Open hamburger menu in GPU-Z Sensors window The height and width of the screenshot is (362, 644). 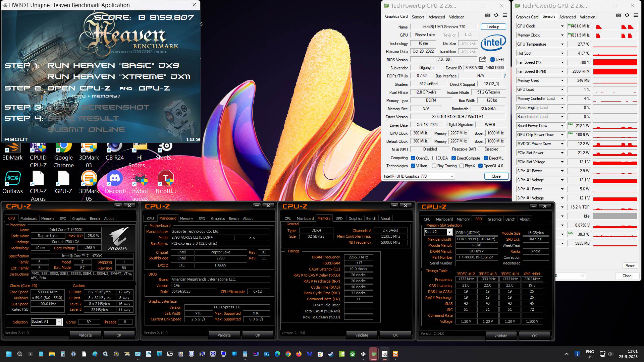tap(636, 15)
